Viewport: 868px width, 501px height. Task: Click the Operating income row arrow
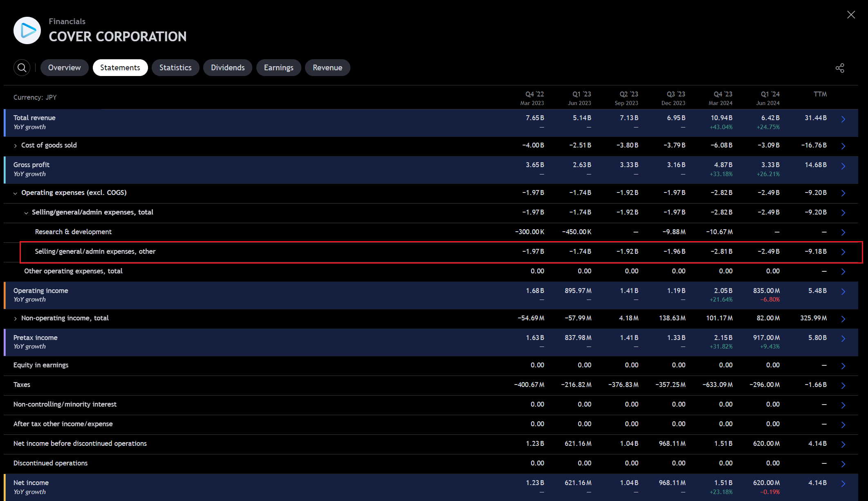pos(843,292)
